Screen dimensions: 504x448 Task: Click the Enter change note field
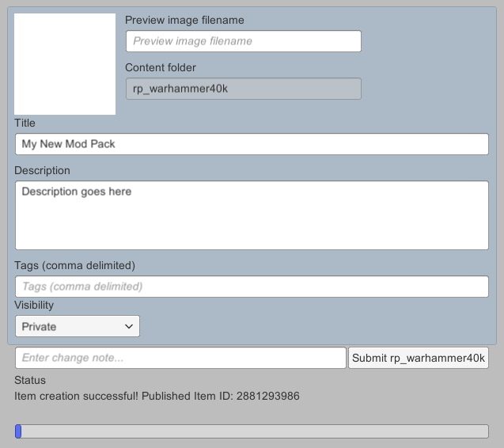[x=180, y=358]
